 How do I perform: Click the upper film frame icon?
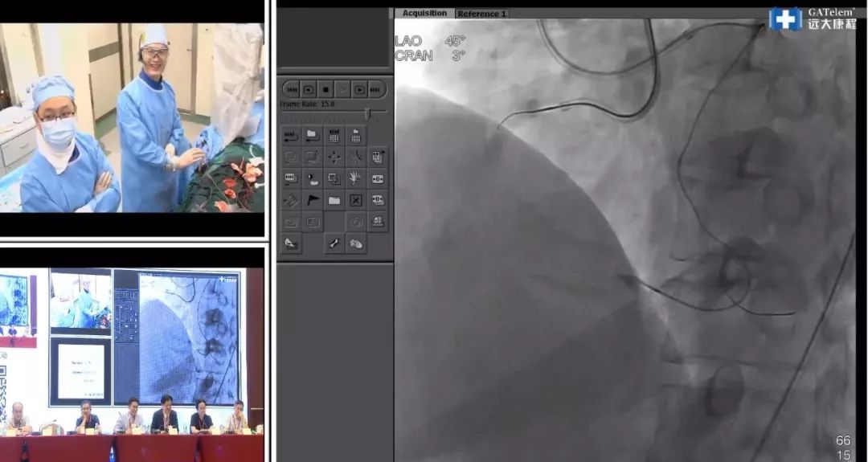click(x=378, y=178)
